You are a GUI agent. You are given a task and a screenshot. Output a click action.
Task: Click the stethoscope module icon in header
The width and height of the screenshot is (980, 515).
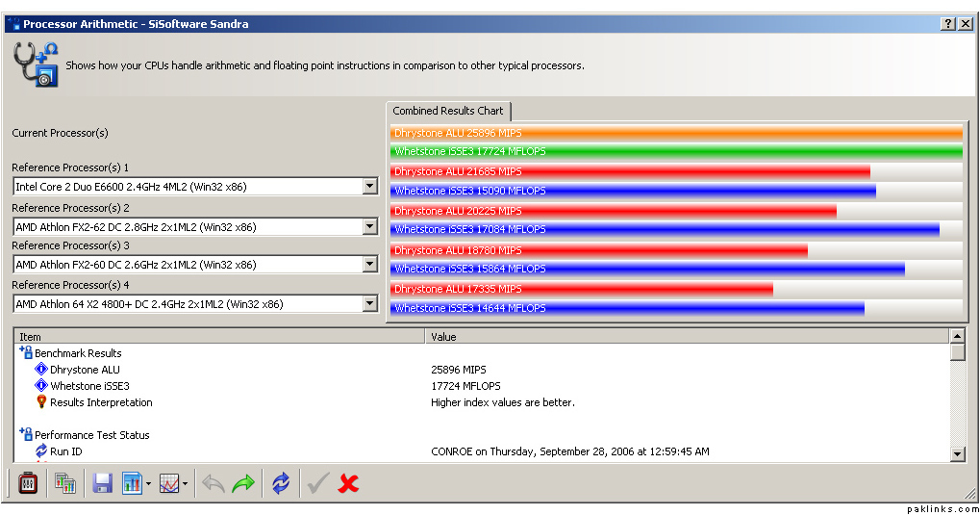(x=37, y=64)
